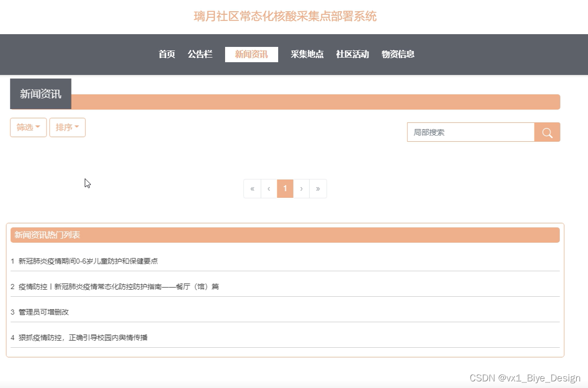
Task: Go to last page double-arrow
Action: point(318,188)
